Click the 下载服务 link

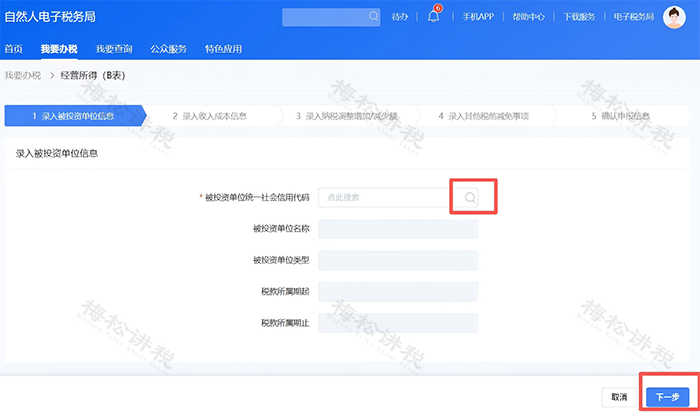pos(579,17)
